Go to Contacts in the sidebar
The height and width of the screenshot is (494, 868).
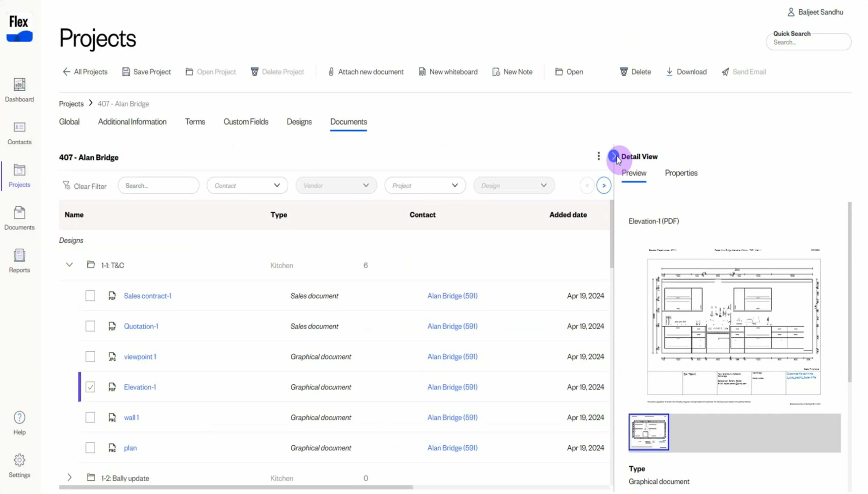(19, 127)
